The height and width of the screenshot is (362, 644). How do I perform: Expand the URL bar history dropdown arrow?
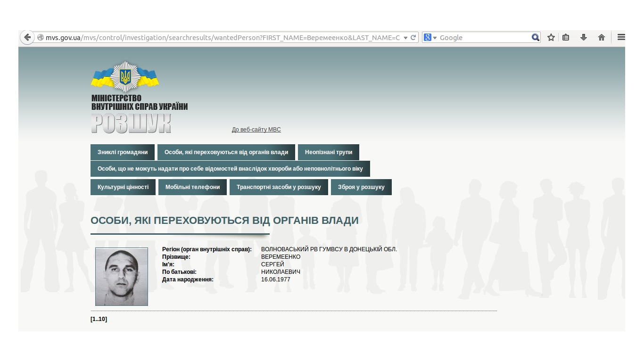405,38
